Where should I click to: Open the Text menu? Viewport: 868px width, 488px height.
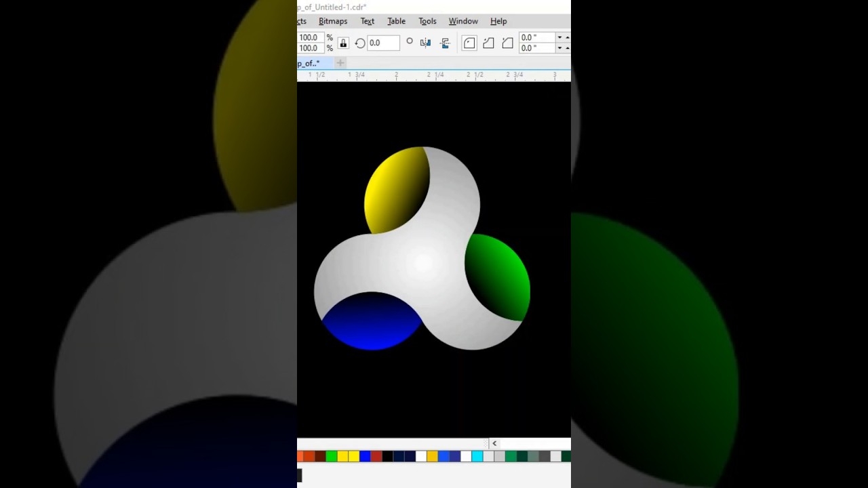point(368,21)
